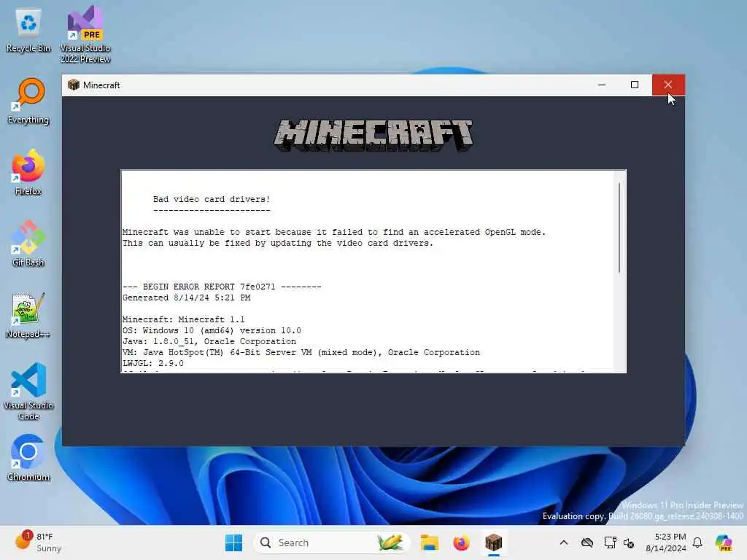Close the Minecraft window
The image size is (747, 560).
coord(668,85)
